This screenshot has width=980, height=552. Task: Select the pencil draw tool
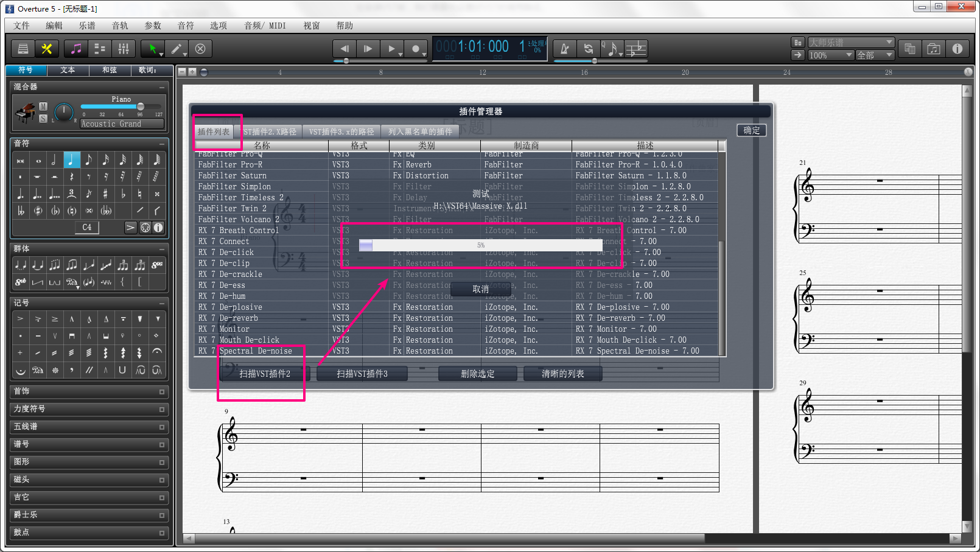[177, 49]
